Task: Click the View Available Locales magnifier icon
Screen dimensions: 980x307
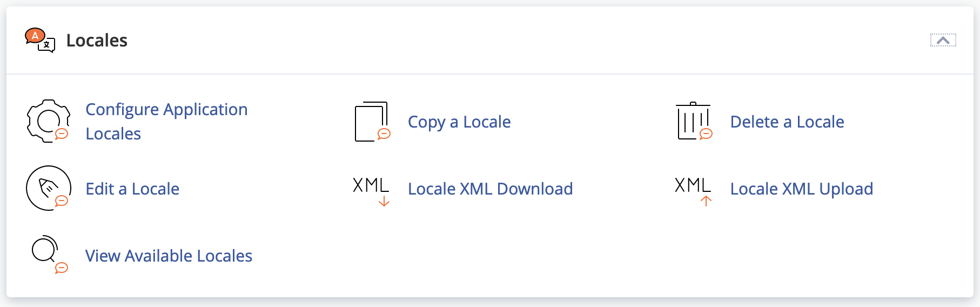Action: click(46, 252)
